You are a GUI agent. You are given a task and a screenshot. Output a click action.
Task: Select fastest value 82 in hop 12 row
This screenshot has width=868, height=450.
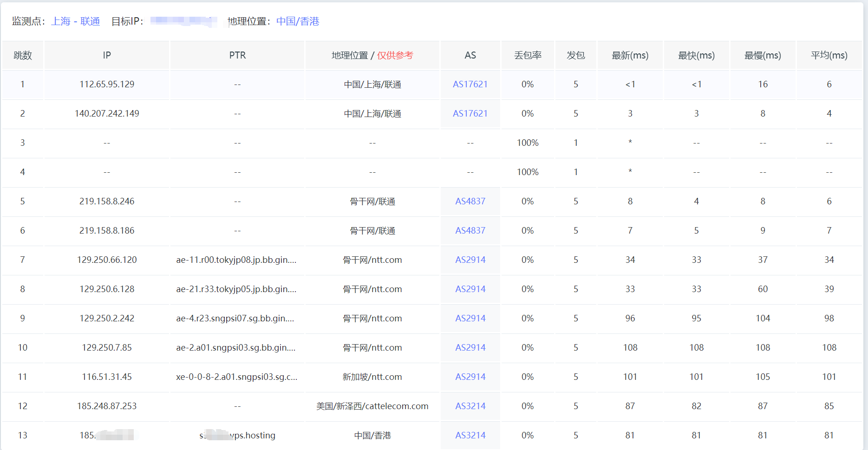[x=696, y=406]
